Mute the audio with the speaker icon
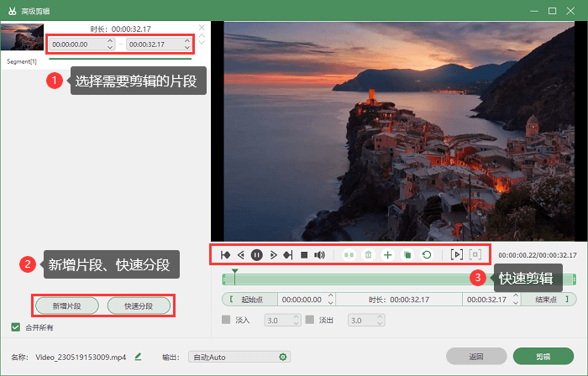 click(x=319, y=255)
